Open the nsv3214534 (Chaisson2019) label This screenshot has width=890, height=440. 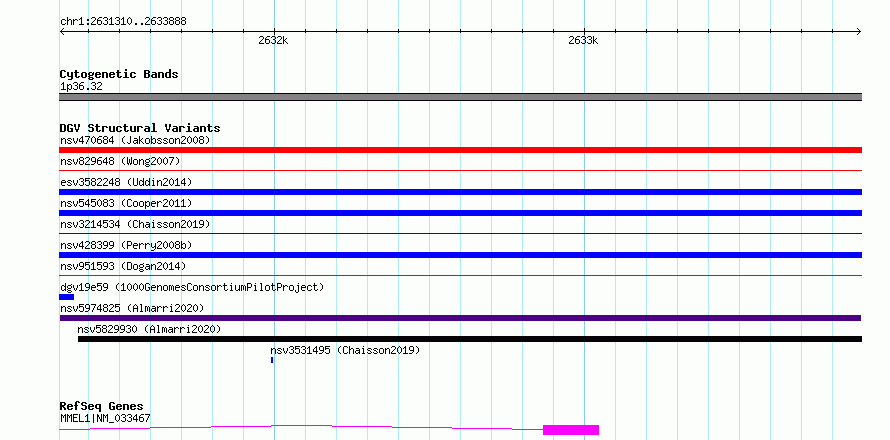[x=135, y=224]
